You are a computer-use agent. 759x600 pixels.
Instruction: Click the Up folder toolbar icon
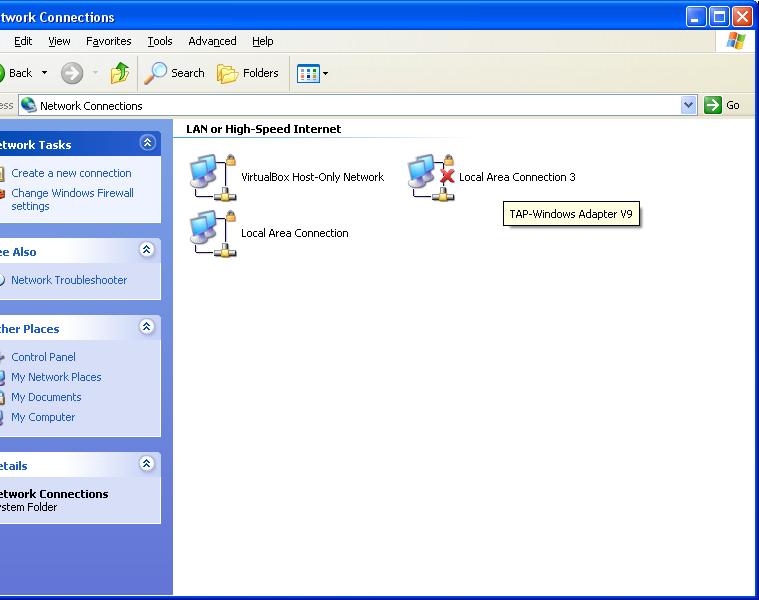(120, 73)
